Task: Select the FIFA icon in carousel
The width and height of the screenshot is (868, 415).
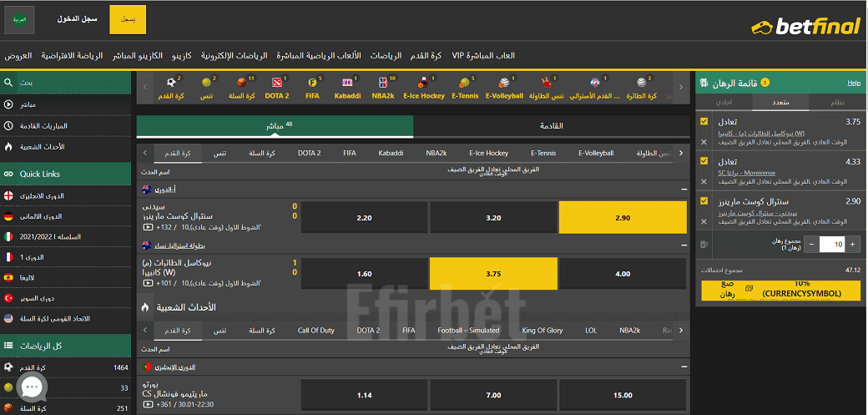Action: click(x=312, y=83)
